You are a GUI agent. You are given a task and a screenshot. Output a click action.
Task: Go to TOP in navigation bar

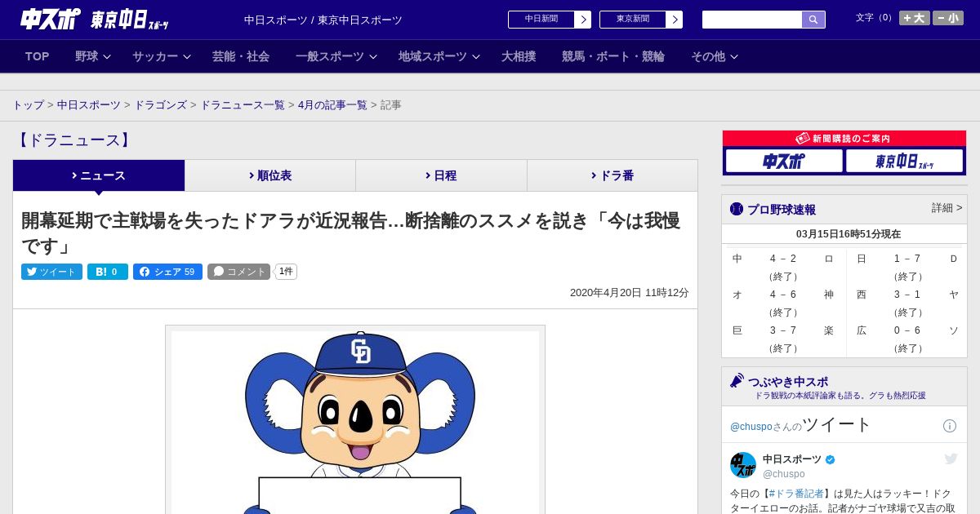click(38, 56)
